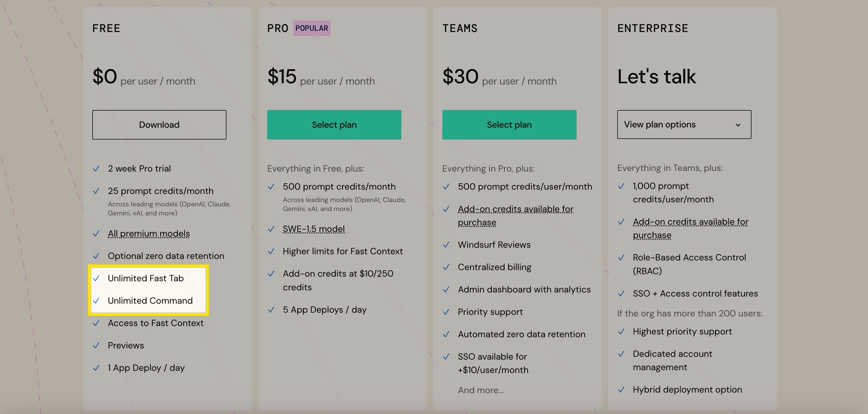Click checkmark icon beside Centralized billing
The image size is (868, 414).
pos(446,267)
